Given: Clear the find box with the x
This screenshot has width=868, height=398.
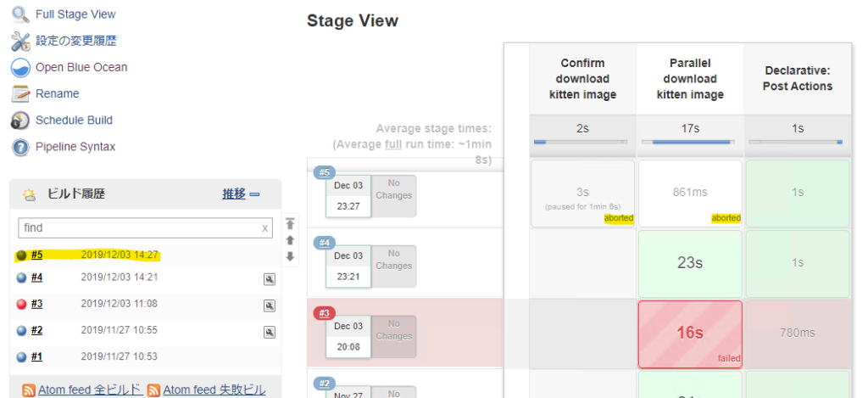Looking at the screenshot, I should (x=264, y=228).
